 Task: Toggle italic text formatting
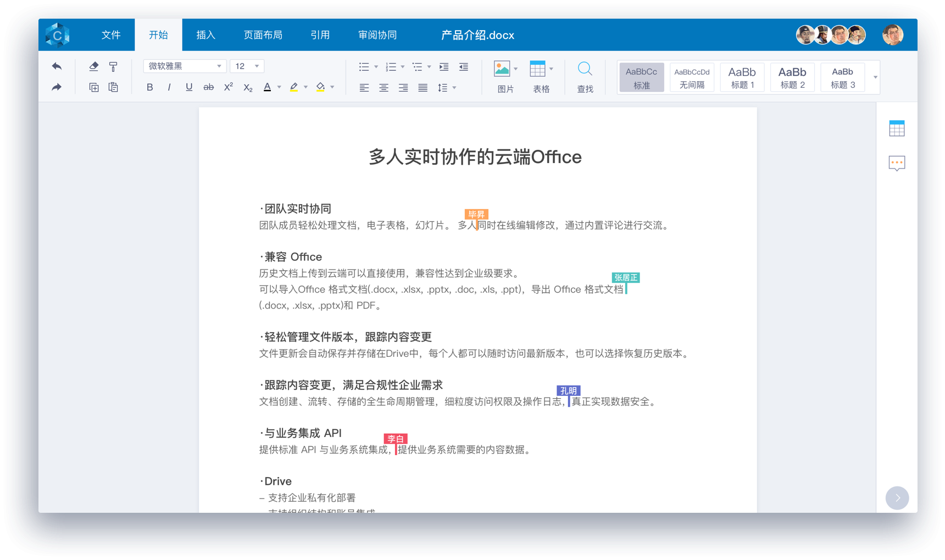[x=169, y=87]
